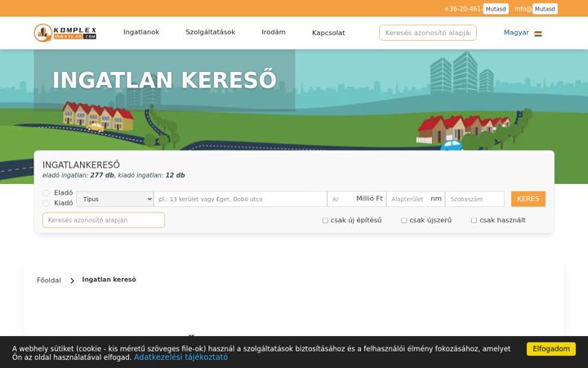Click eladó ingatlan 277 db text
Image resolution: width=588 pixels, height=368 pixels.
click(78, 175)
